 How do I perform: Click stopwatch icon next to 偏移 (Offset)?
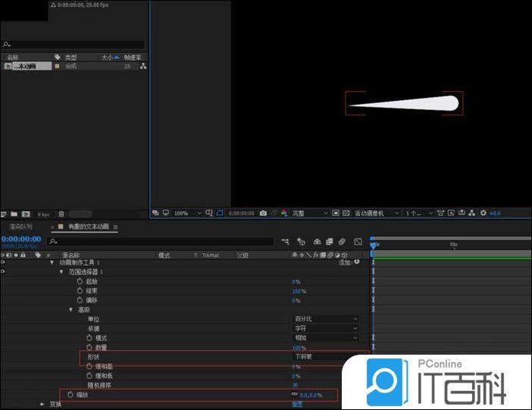[80, 300]
